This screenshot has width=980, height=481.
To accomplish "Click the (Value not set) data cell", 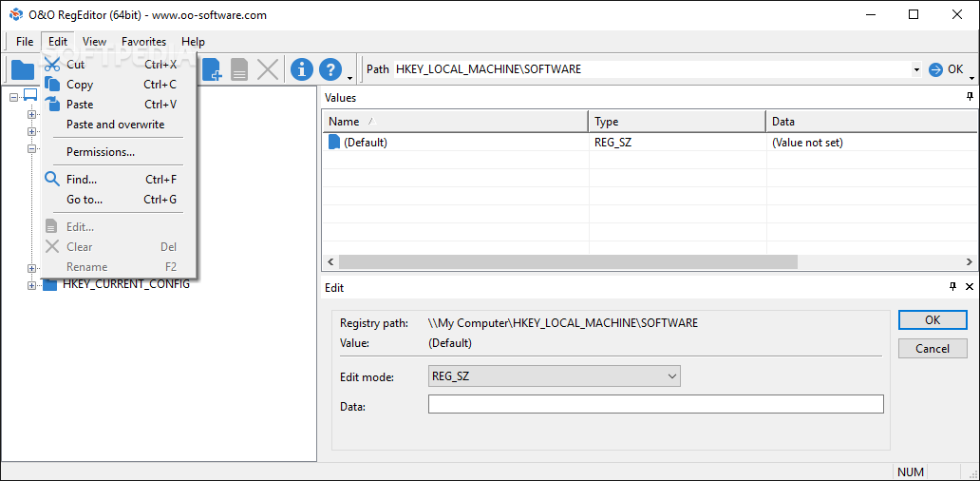I will (807, 143).
